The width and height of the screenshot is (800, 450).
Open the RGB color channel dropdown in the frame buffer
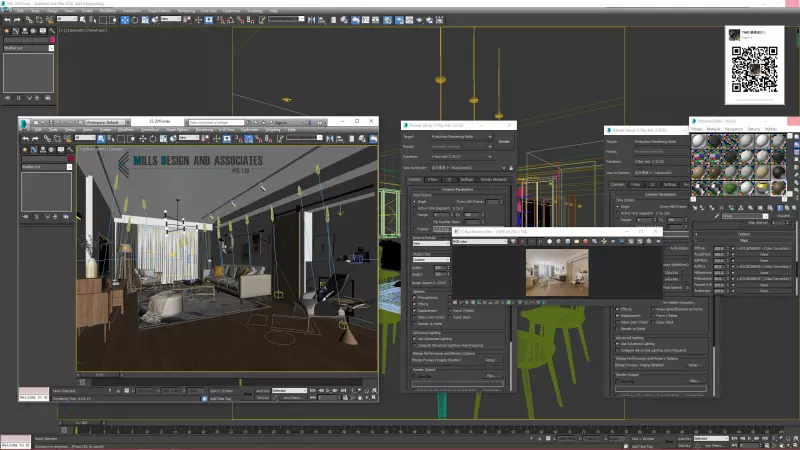point(478,241)
